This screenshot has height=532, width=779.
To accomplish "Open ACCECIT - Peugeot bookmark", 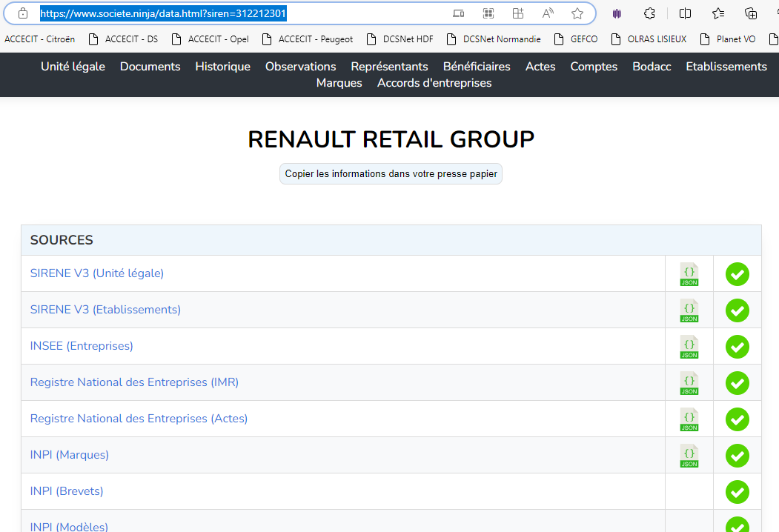I will 308,39.
